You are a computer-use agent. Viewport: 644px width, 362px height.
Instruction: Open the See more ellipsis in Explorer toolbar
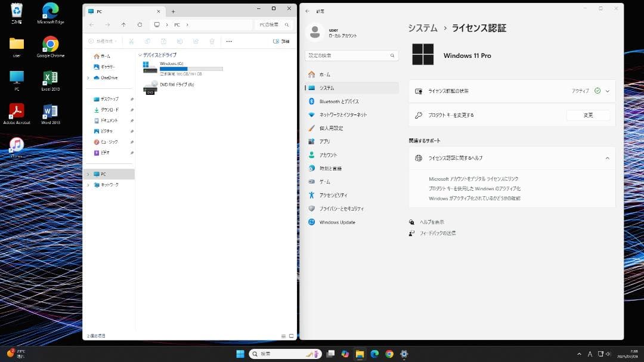230,41
